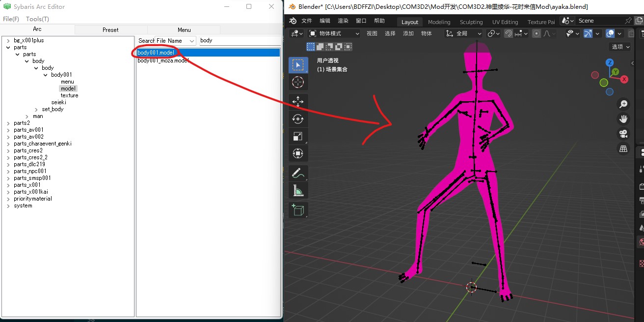This screenshot has width=644, height=322.
Task: Expand the bg_x001plus tree node
Action: [8, 40]
